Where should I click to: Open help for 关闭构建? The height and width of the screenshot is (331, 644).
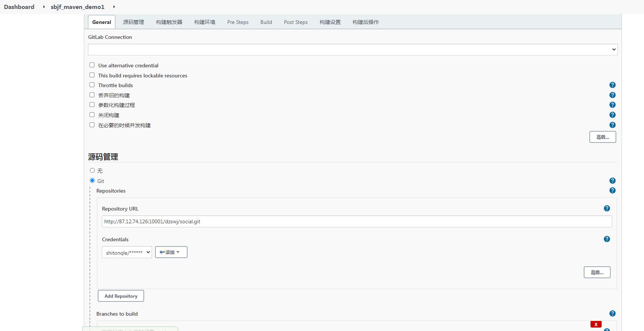pos(613,115)
